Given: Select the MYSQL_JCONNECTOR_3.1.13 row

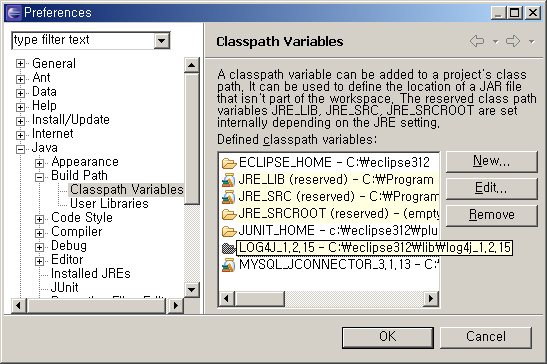Looking at the screenshot, I should [330, 265].
